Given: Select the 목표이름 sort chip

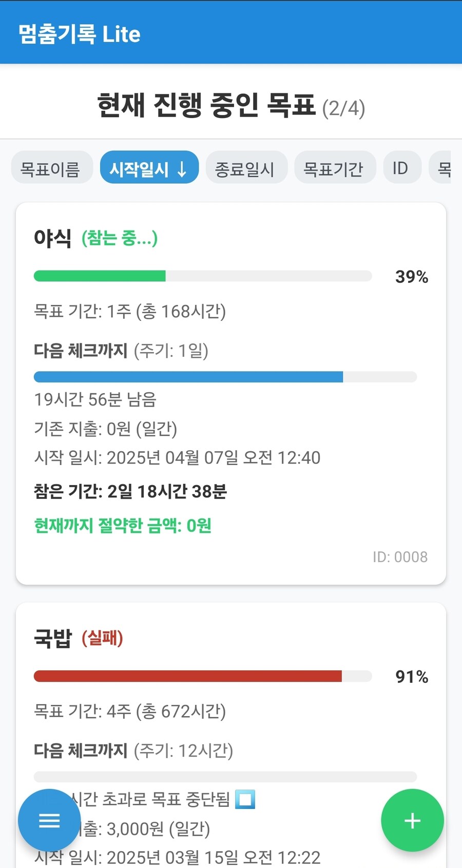Looking at the screenshot, I should click(x=52, y=167).
